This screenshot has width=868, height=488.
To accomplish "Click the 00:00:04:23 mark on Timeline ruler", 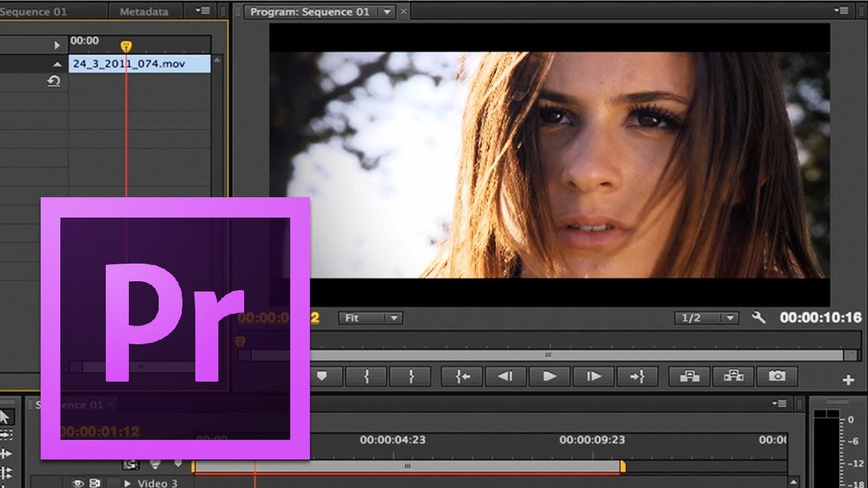I will pyautogui.click(x=393, y=440).
